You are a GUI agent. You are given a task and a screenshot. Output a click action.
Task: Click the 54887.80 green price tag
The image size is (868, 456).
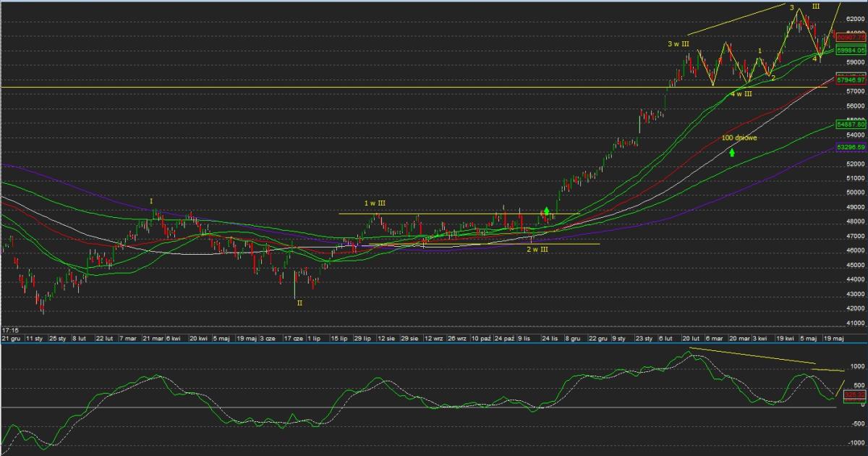tap(851, 124)
